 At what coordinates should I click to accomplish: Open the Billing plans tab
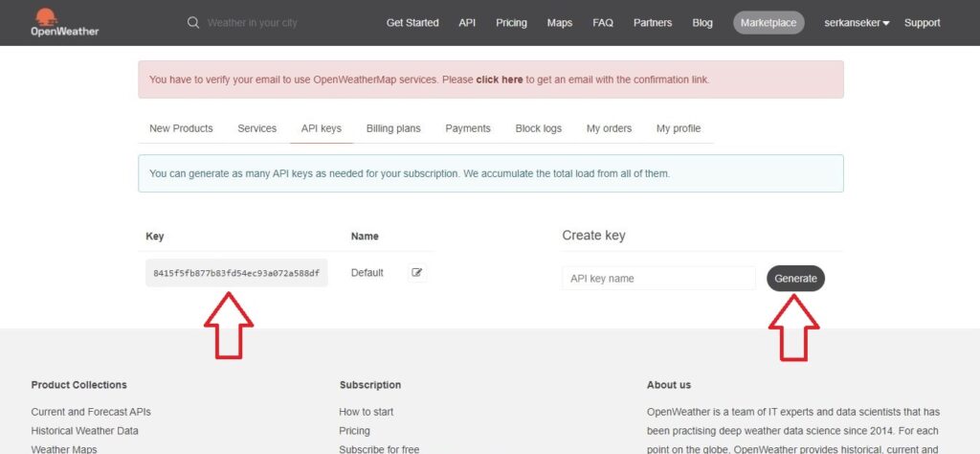[393, 128]
